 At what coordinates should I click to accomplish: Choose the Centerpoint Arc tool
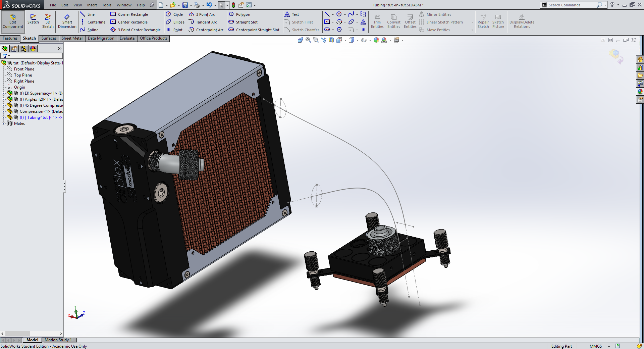206,30
